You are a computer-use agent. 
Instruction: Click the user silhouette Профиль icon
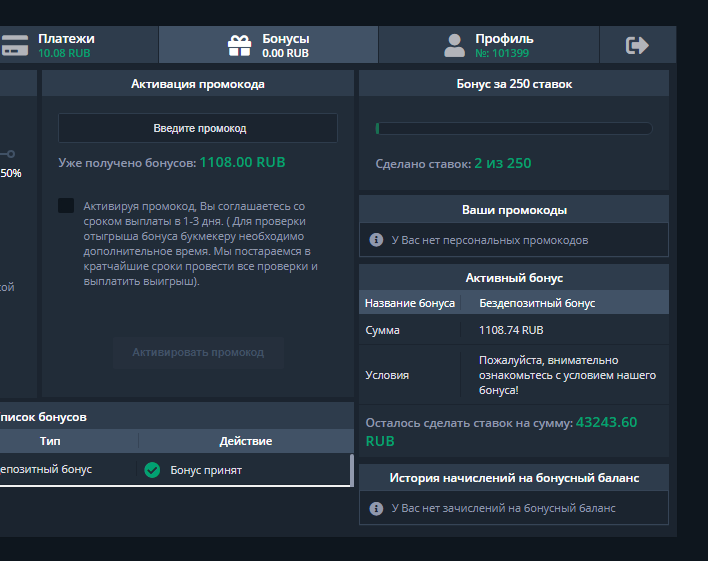(x=454, y=46)
